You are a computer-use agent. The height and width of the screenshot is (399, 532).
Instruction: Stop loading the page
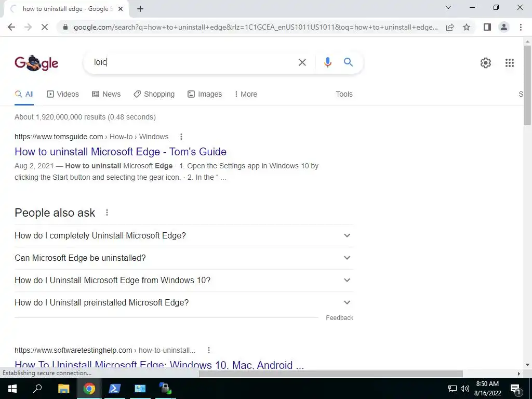coord(45,27)
